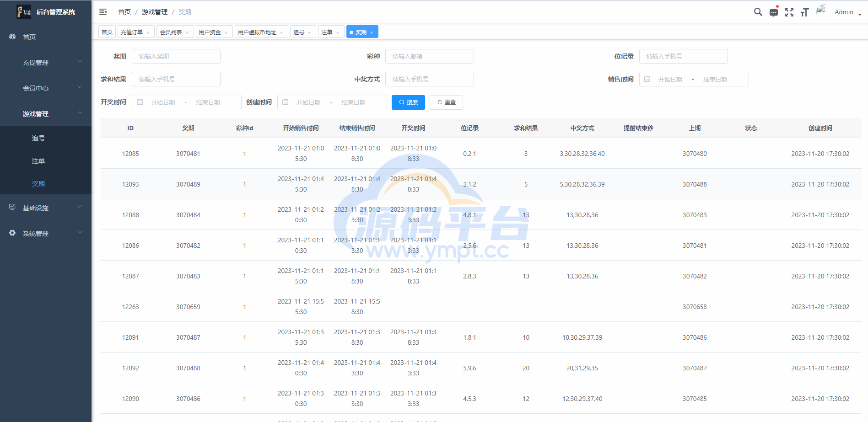
Task: Click the 开奖时间 column header
Action: pos(413,128)
